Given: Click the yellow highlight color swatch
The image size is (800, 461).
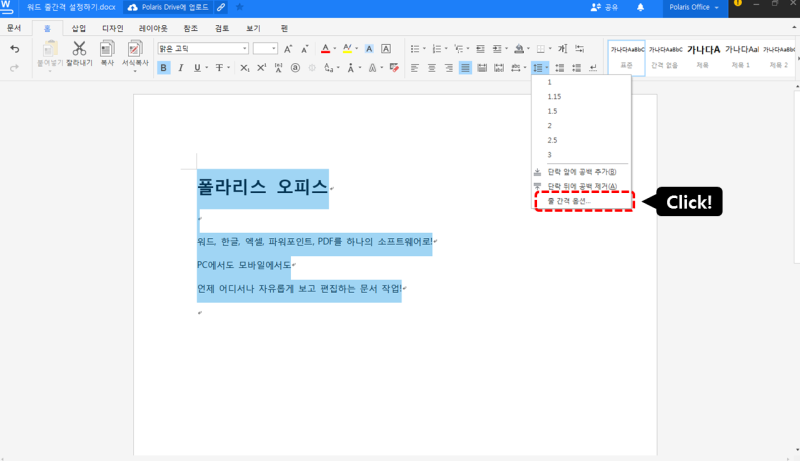Looking at the screenshot, I should [x=347, y=49].
